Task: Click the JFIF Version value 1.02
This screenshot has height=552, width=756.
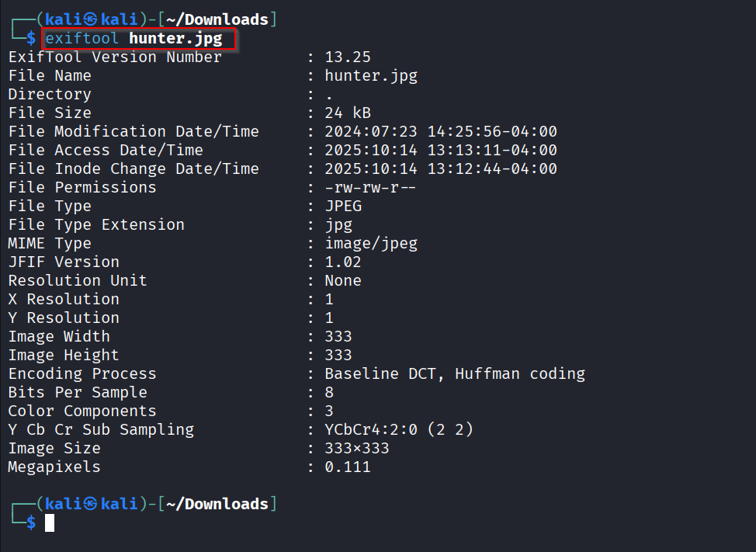Action: coord(343,262)
